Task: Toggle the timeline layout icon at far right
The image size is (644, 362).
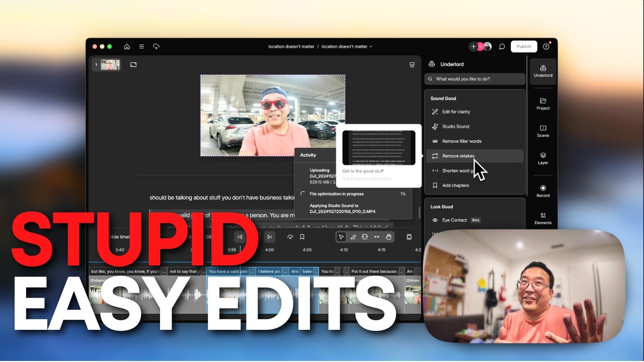Action: click(409, 237)
